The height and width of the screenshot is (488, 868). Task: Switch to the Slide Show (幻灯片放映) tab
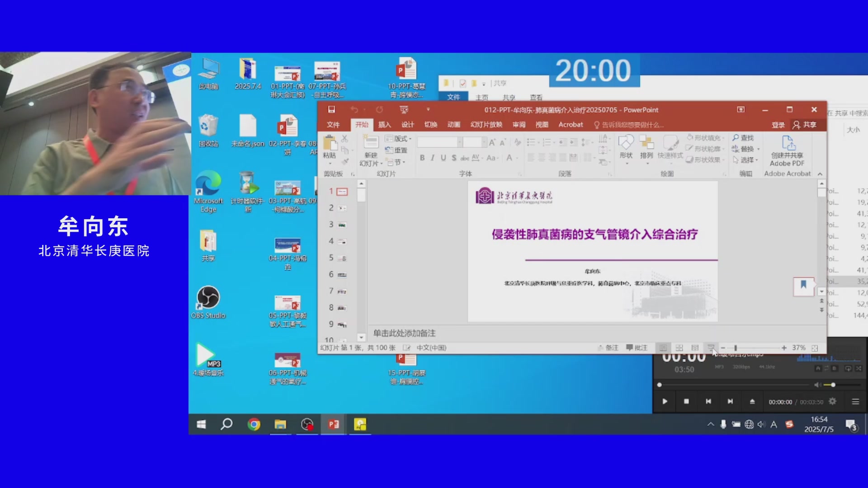pyautogui.click(x=486, y=125)
